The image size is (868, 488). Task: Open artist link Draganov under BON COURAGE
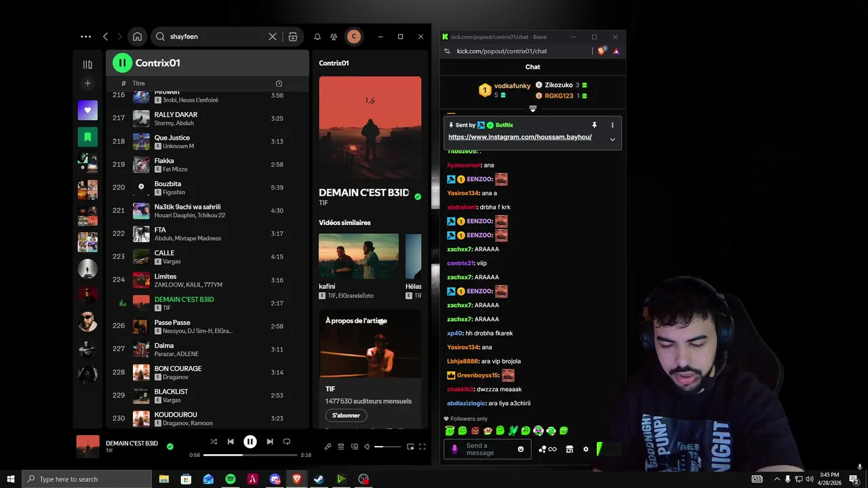coord(176,377)
